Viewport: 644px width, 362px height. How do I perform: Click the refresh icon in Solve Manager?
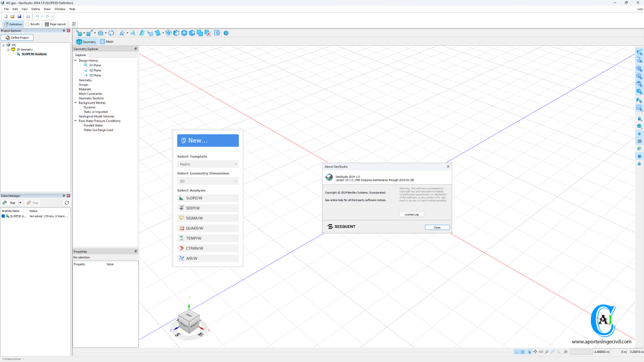tap(65, 203)
